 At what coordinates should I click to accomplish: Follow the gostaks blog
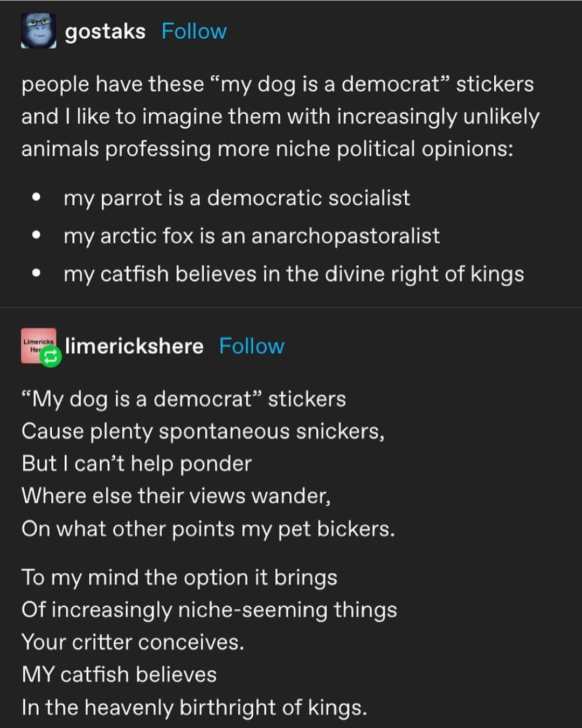pyautogui.click(x=194, y=31)
